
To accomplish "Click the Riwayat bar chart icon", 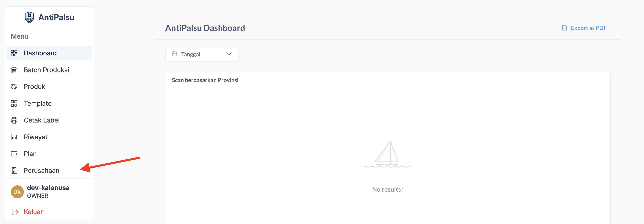I will click(x=14, y=137).
